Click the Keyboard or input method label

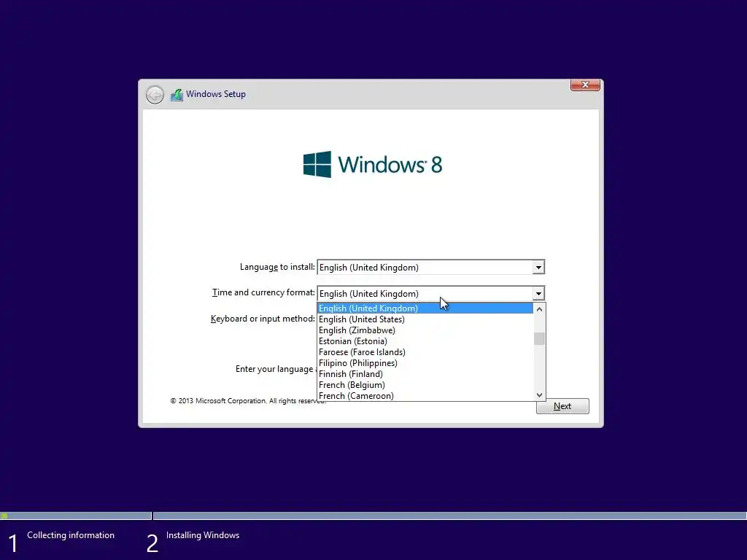coord(263,319)
